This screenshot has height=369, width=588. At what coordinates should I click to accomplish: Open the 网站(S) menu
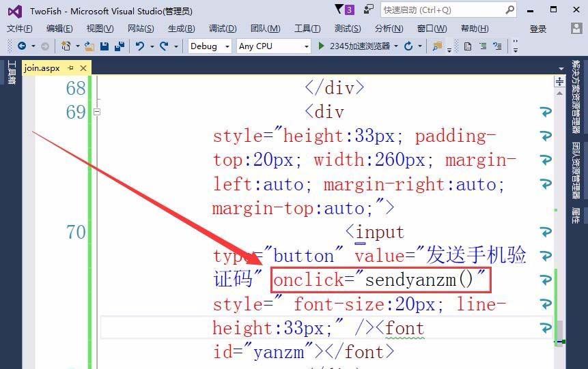pyautogui.click(x=141, y=29)
